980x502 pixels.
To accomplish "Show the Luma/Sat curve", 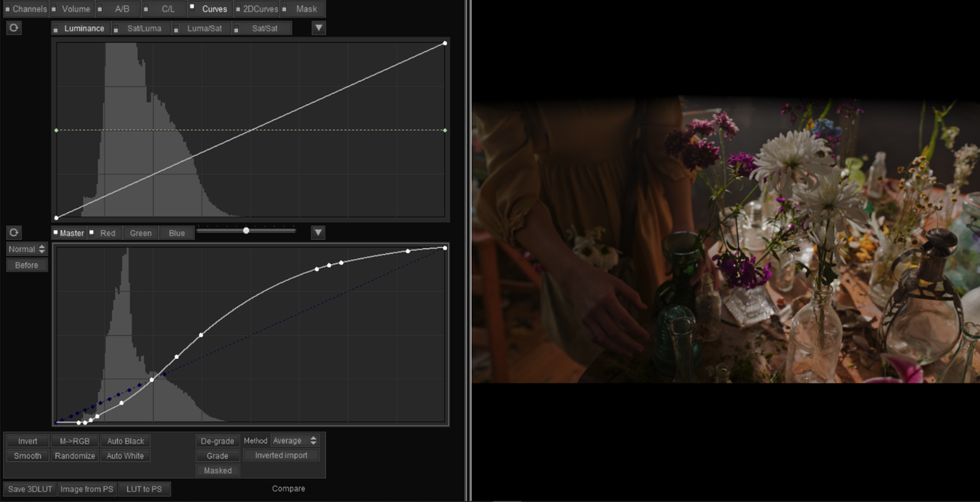I will tap(201, 28).
